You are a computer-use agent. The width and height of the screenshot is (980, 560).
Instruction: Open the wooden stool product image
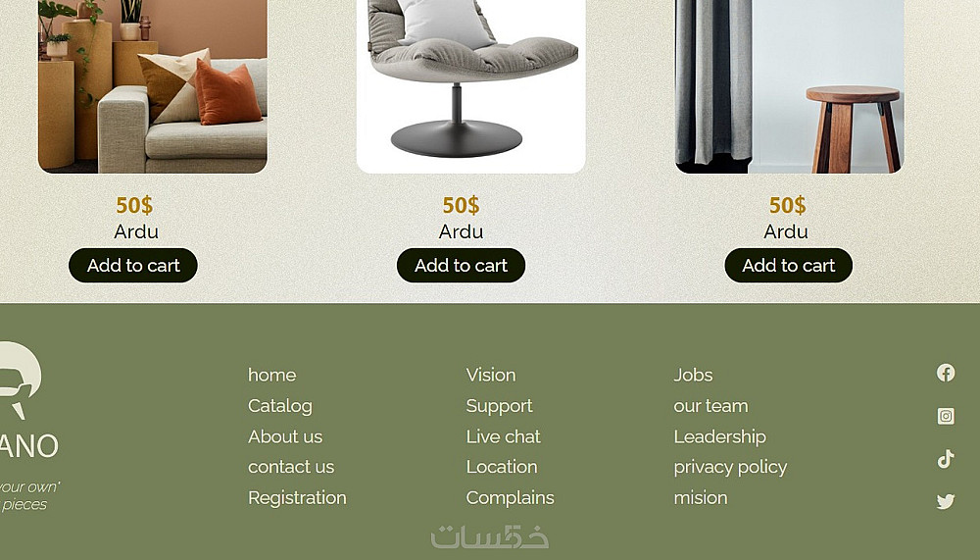click(x=789, y=86)
